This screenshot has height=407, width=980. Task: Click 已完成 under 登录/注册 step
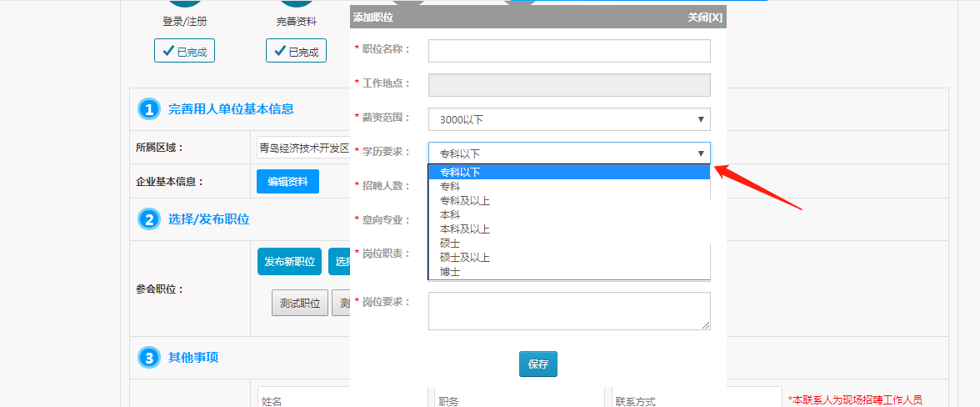coord(184,51)
